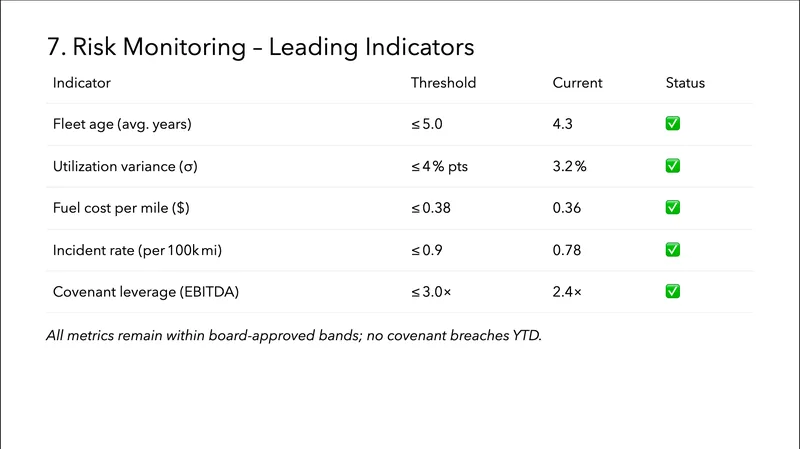
Task: Select the Covenant leverage (EBITDA) label
Action: click(146, 292)
